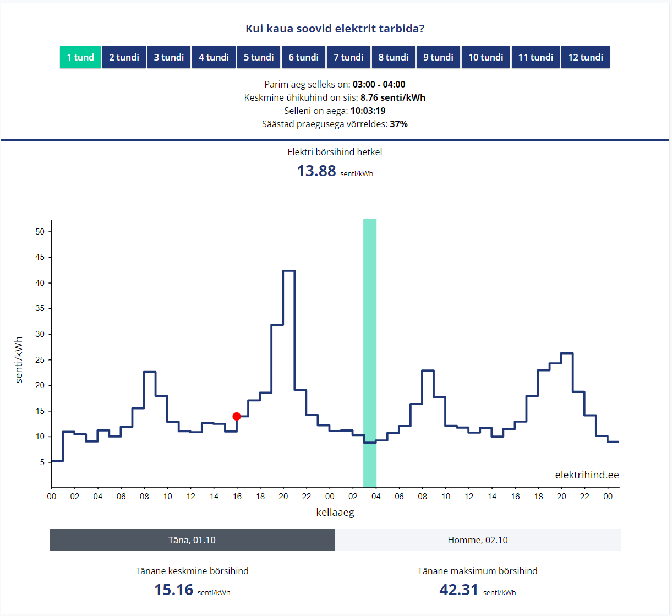Switch to the Täna, 01.10 tab
This screenshot has width=672, height=616.
tap(192, 540)
